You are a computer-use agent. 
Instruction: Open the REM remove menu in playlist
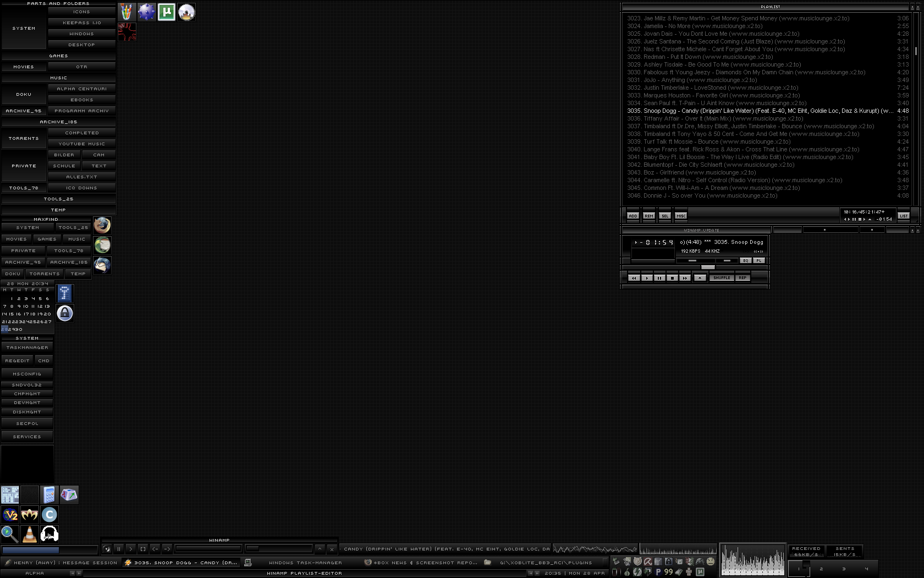pyautogui.click(x=649, y=216)
